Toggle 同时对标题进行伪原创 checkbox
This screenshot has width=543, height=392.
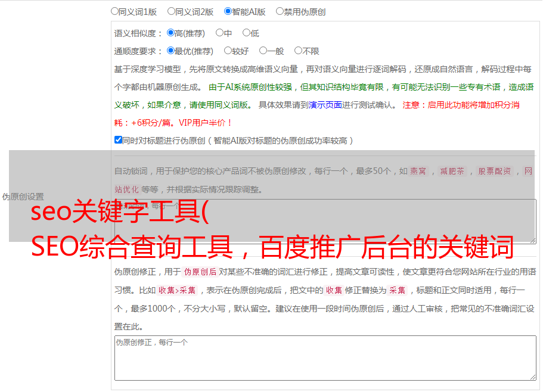click(118, 140)
